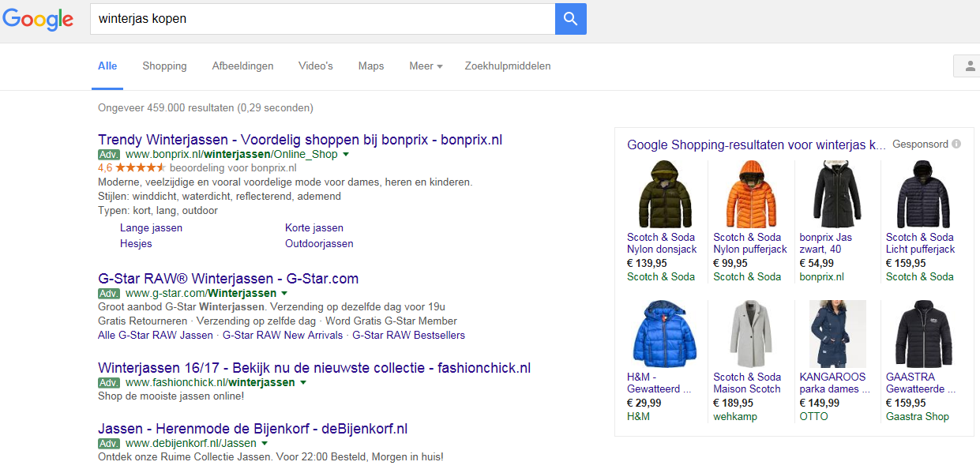Viewport: 980px width, 473px height.
Task: Expand the debijenkorf.nl URL dropdown arrow
Action: [265, 444]
